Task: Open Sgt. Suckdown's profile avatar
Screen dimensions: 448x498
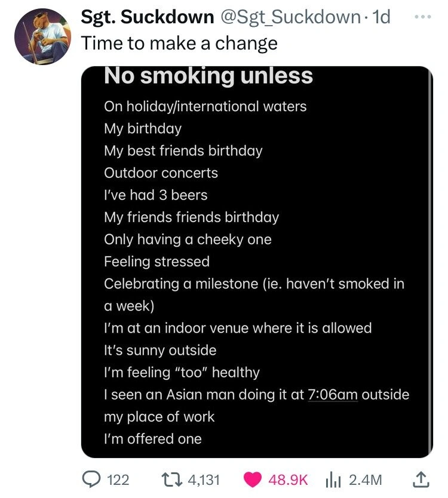Action: point(38,37)
